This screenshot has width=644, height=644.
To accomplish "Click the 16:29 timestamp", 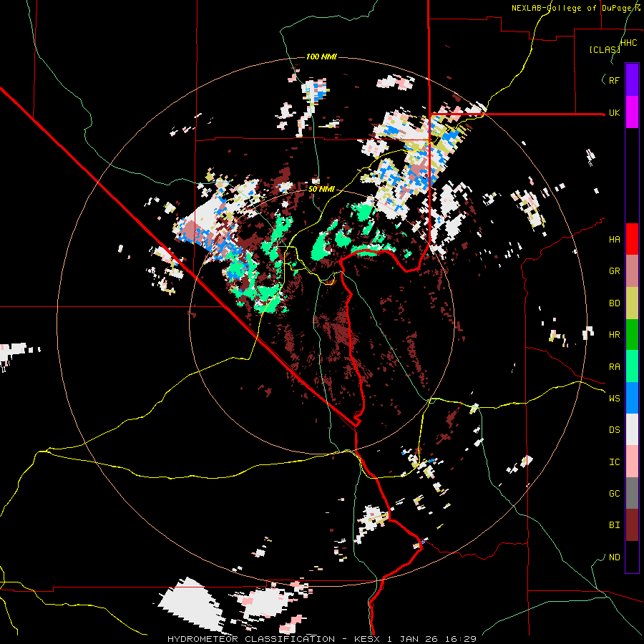I will coord(462,639).
